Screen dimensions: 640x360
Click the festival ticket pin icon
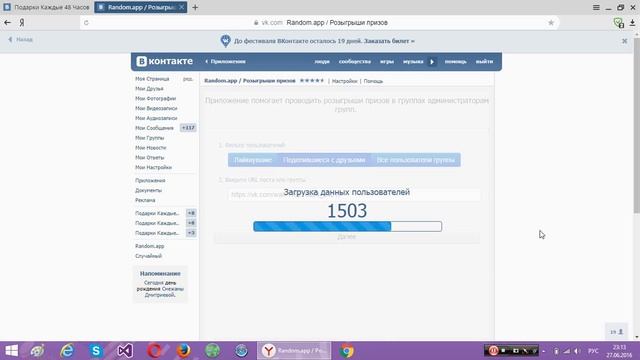(x=225, y=41)
